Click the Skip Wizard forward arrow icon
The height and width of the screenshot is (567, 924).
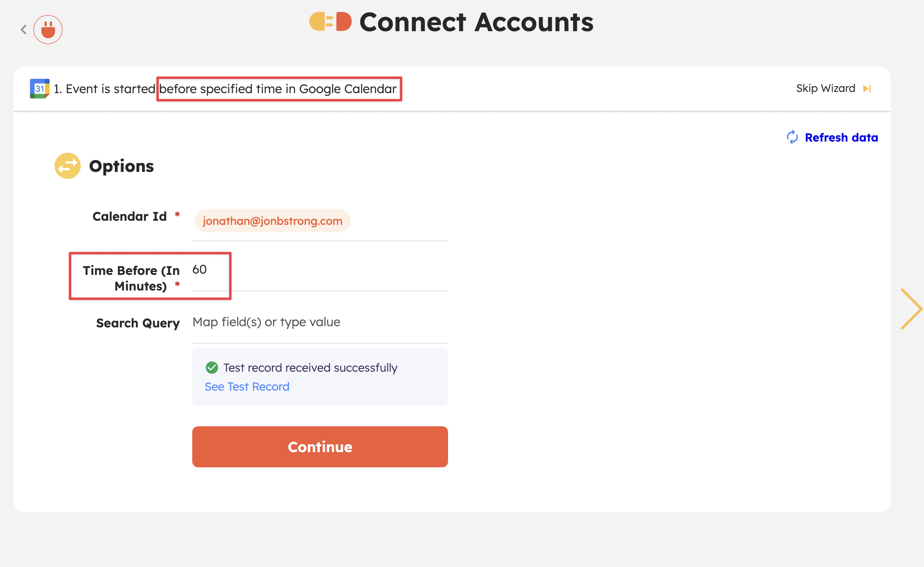coord(867,89)
